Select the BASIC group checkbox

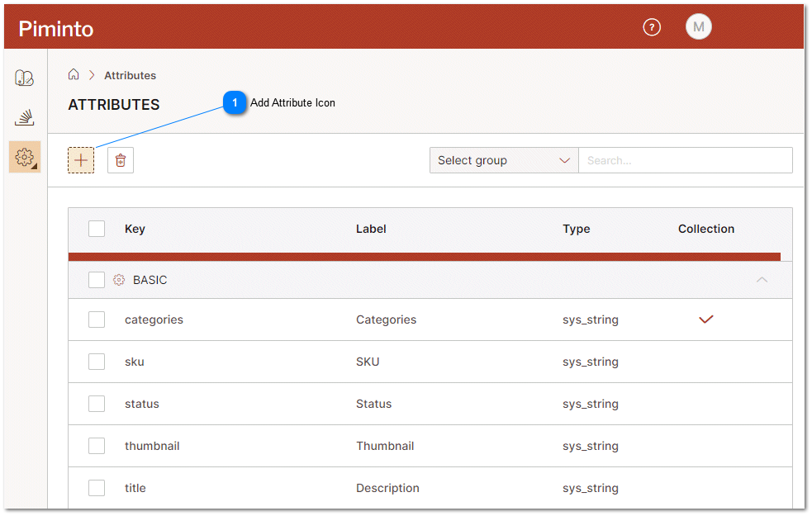pos(97,279)
